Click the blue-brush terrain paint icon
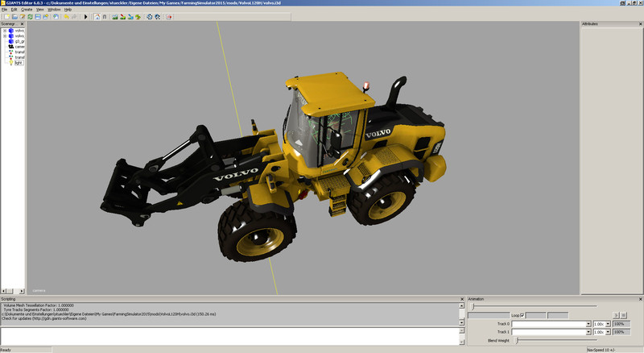 point(130,17)
